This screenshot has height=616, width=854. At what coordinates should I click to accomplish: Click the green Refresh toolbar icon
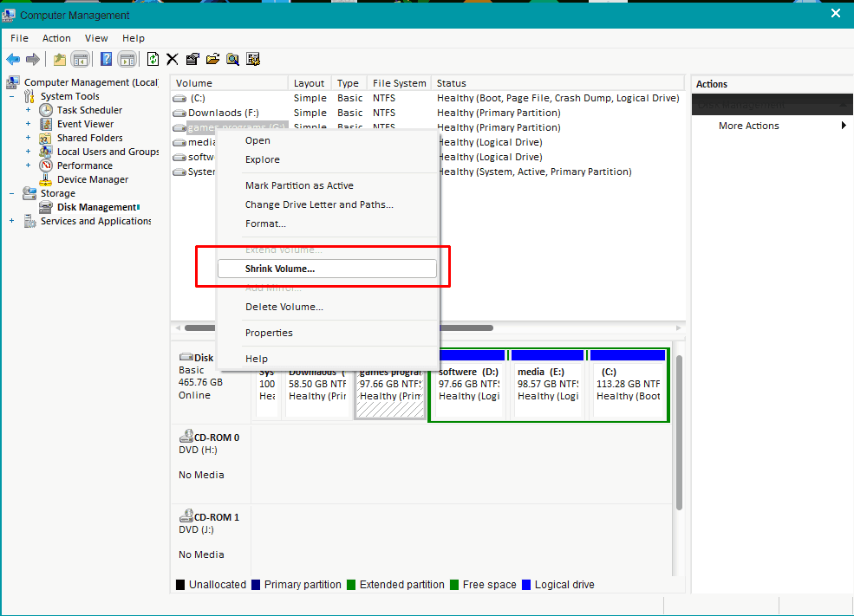[x=153, y=59]
